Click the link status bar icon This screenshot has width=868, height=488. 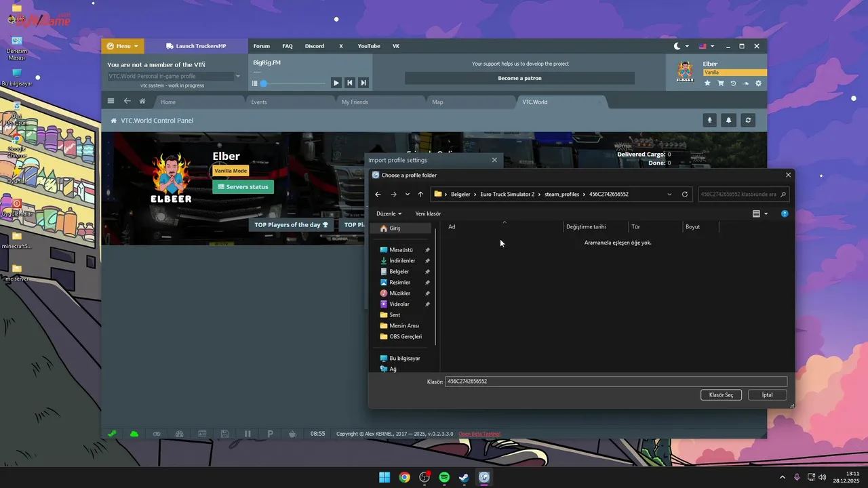pyautogui.click(x=157, y=433)
